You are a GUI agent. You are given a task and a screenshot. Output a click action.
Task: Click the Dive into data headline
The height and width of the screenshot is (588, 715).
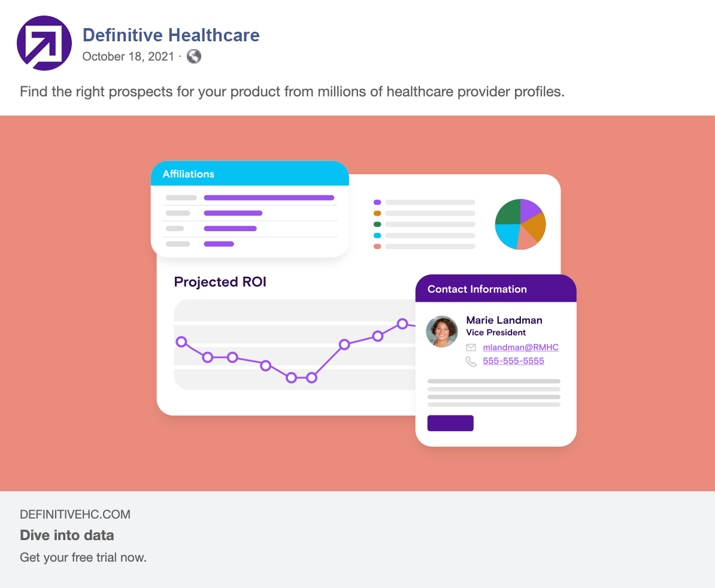(67, 535)
